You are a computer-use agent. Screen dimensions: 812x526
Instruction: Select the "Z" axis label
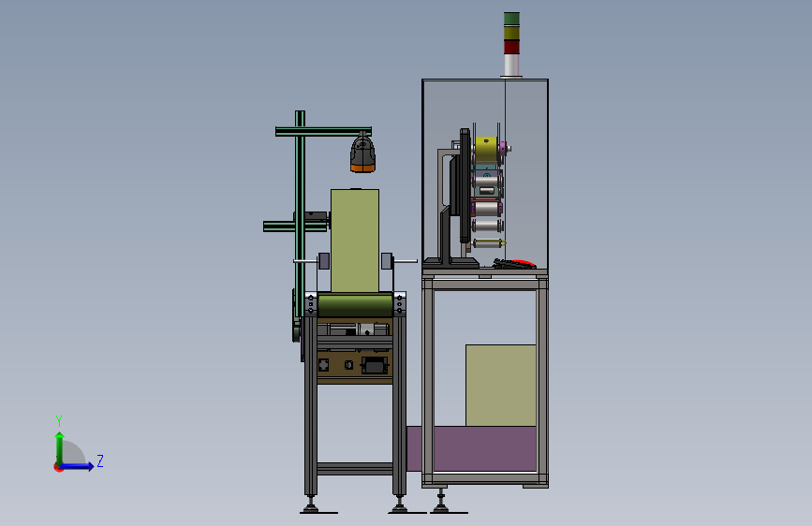100,460
